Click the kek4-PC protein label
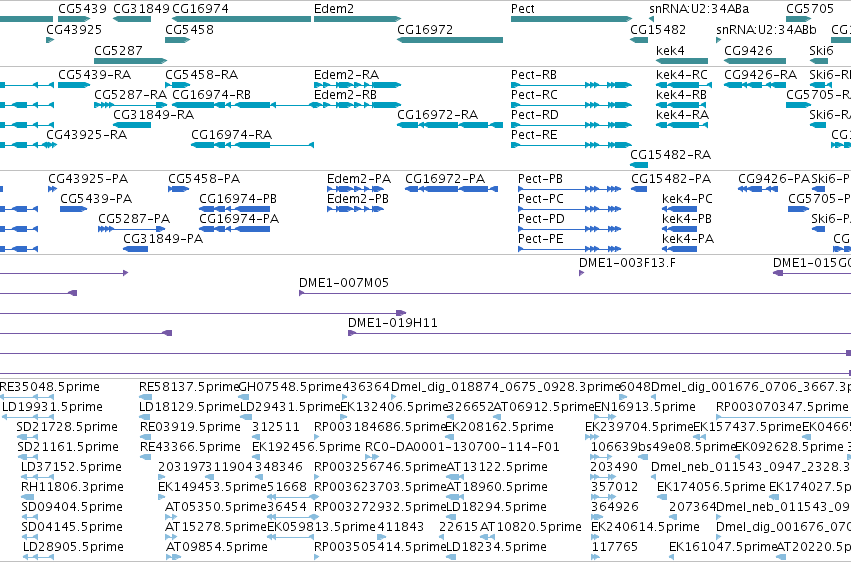The image size is (851, 562). point(687,199)
